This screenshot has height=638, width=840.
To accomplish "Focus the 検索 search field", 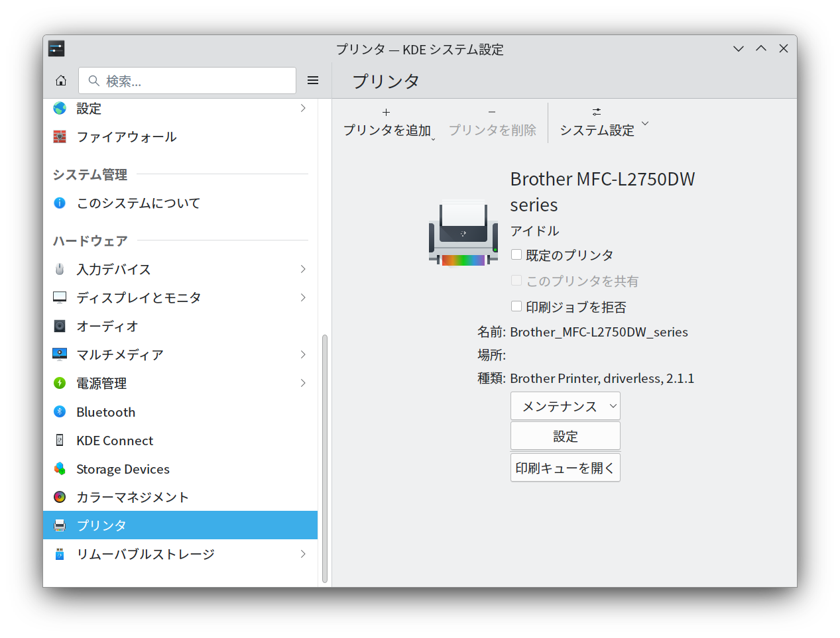I will [x=187, y=81].
